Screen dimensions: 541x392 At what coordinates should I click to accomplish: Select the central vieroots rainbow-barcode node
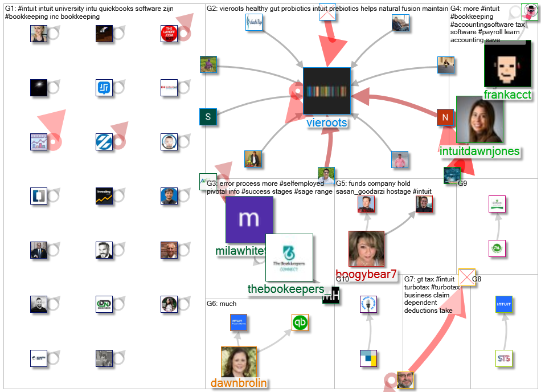point(327,91)
